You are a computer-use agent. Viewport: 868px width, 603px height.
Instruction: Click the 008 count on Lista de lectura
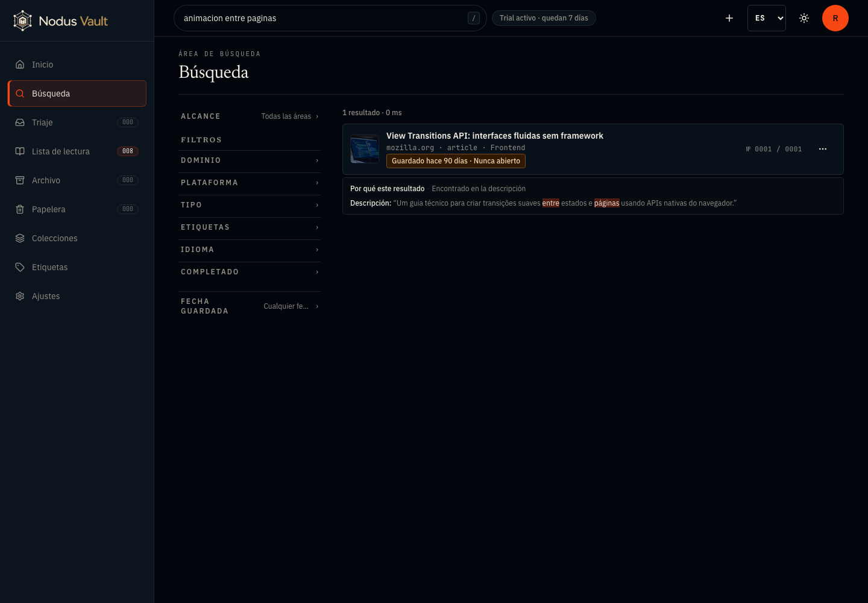pyautogui.click(x=128, y=151)
